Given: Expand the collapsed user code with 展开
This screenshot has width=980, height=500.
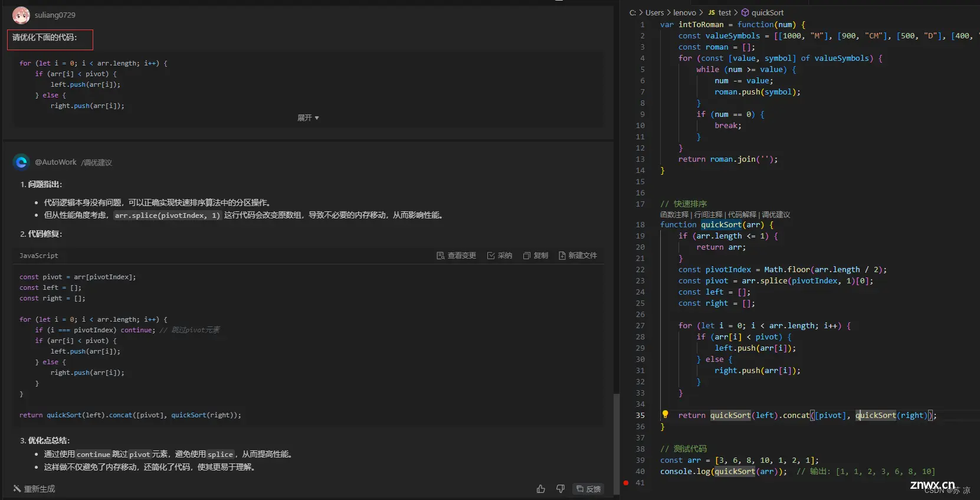Looking at the screenshot, I should (x=308, y=117).
